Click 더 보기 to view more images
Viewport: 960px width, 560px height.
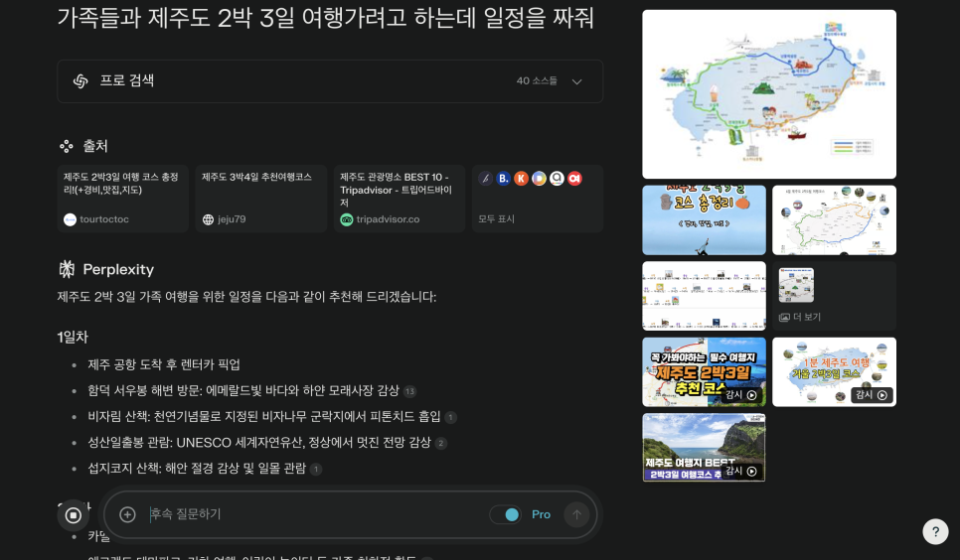pyautogui.click(x=800, y=317)
